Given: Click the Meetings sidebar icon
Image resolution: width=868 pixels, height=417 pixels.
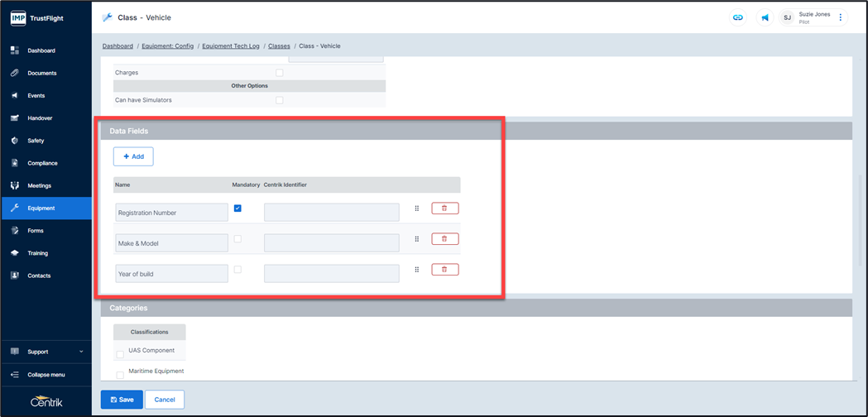Looking at the screenshot, I should tap(15, 185).
